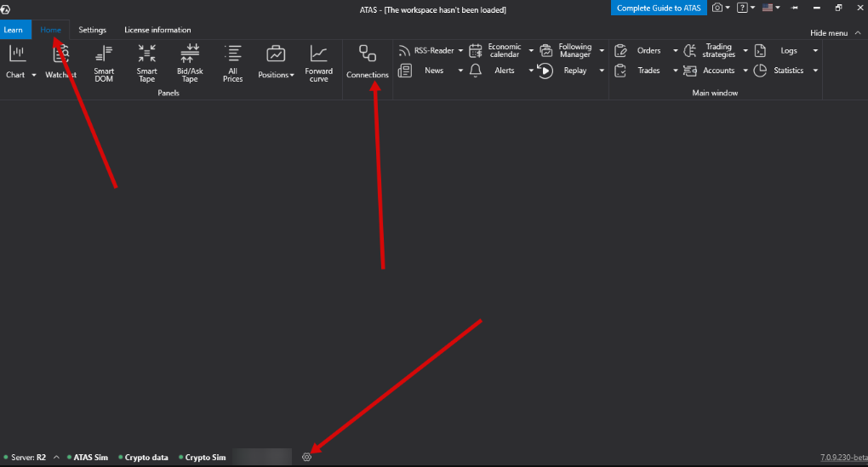Expand the News dropdown arrow

pyautogui.click(x=460, y=71)
